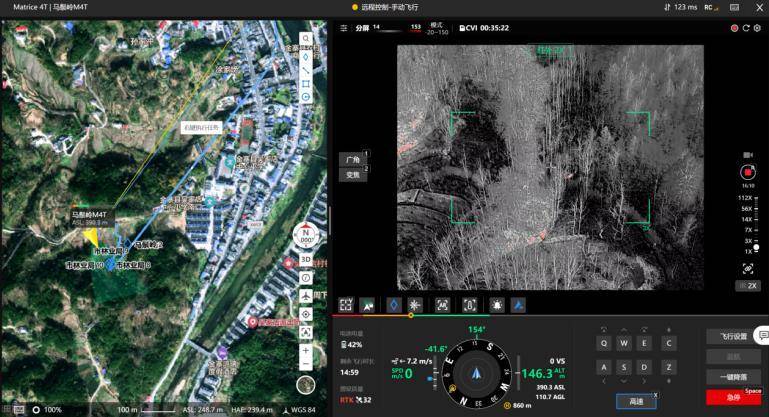The height and width of the screenshot is (417, 769).
Task: Click the A left control key
Action: point(604,367)
